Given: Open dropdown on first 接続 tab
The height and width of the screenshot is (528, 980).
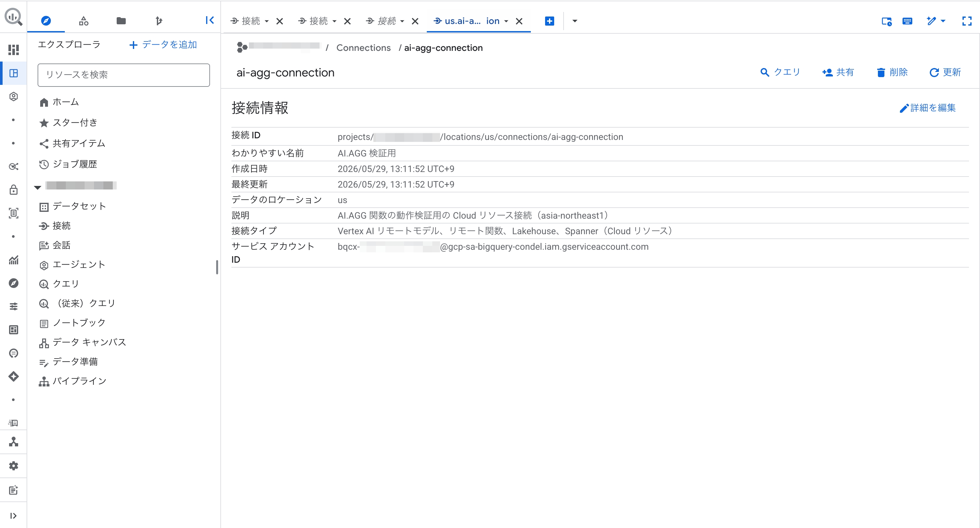Looking at the screenshot, I should 267,21.
